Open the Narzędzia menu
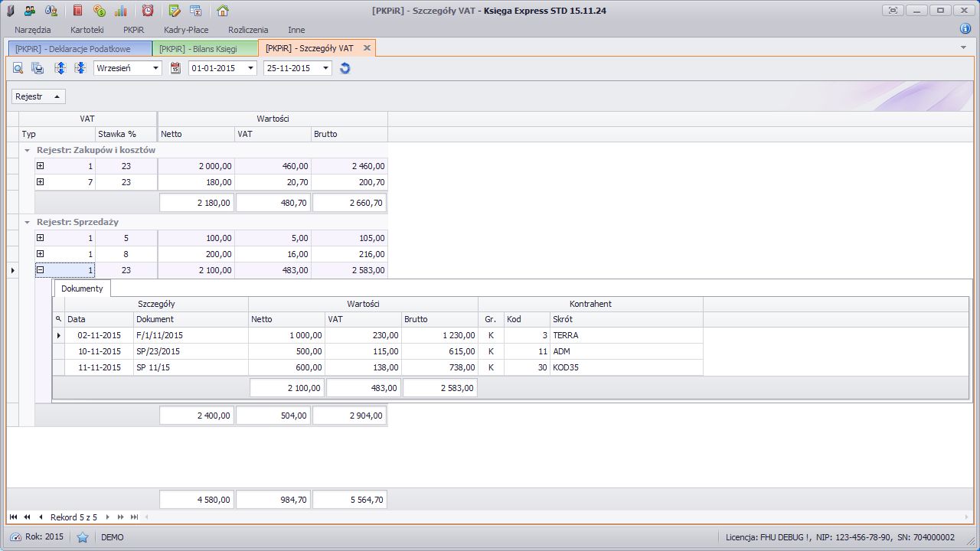Screen dimensions: 980x551 point(33,30)
